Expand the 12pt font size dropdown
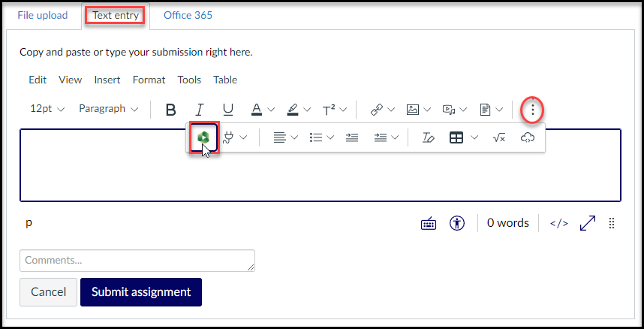644x329 pixels. 47,109
